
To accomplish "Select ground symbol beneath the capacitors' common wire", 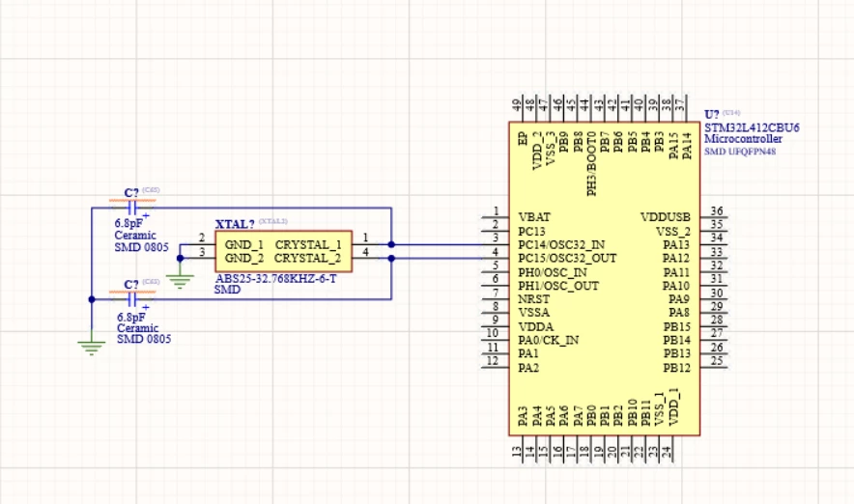I will pos(92,348).
